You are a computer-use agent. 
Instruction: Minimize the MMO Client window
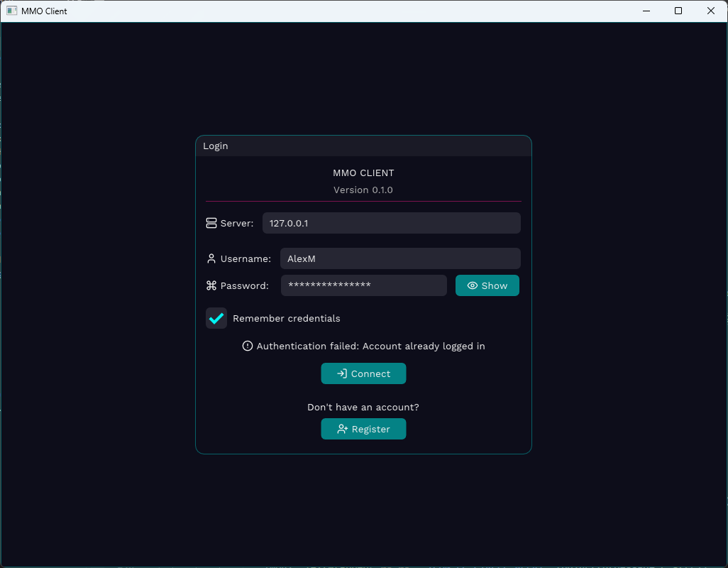tap(646, 11)
